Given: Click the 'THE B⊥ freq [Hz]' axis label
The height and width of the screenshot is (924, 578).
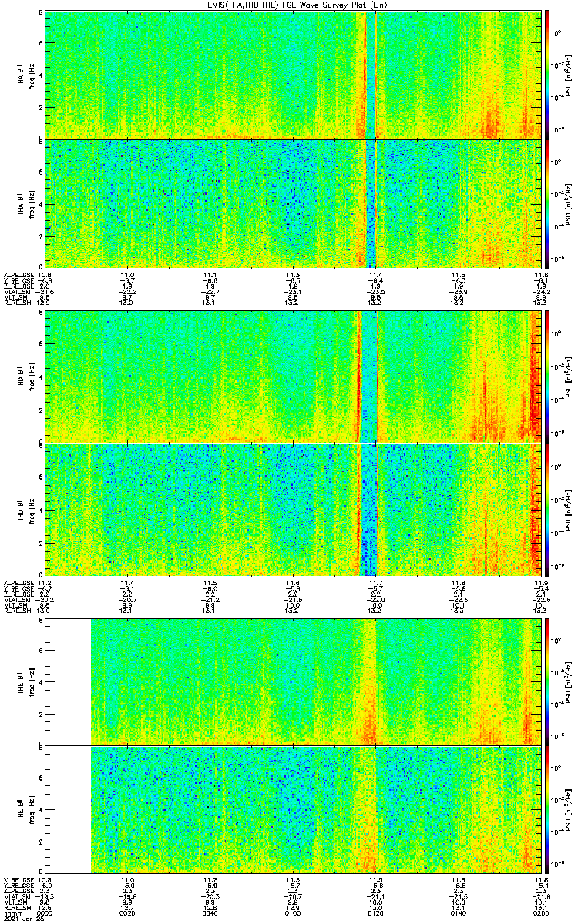Looking at the screenshot, I should point(25,681).
